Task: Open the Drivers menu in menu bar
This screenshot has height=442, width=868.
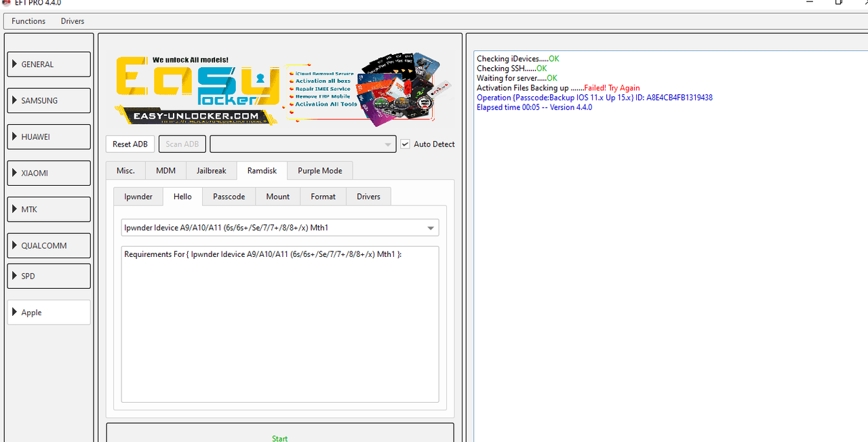Action: pos(73,21)
